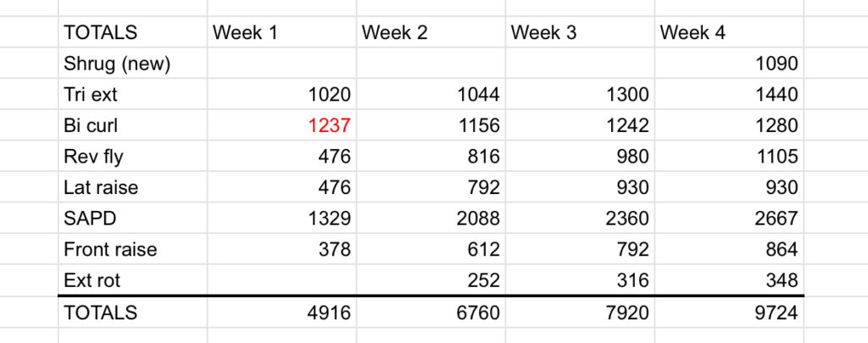Click the Week 1 total 4916
Image resolution: width=868 pixels, height=343 pixels.
[x=330, y=313]
